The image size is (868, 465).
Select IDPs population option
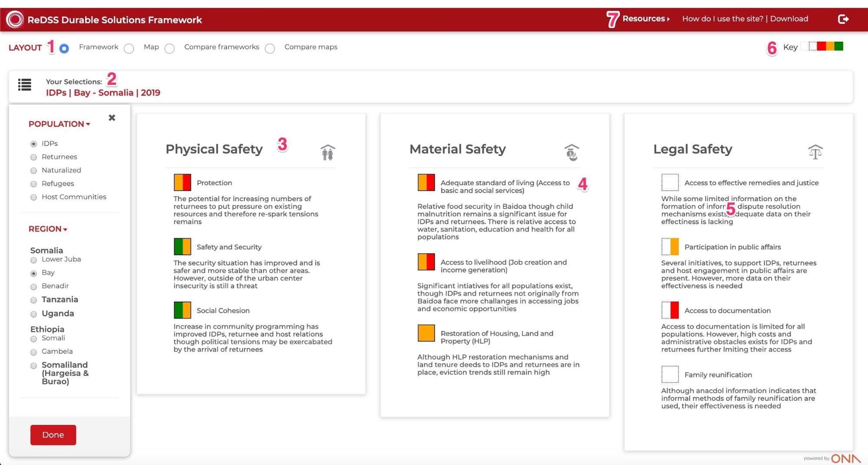[x=33, y=144]
